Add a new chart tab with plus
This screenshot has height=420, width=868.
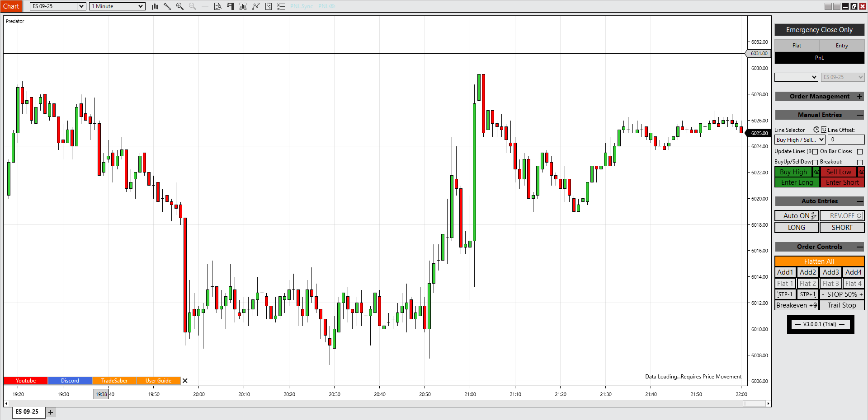(x=51, y=412)
